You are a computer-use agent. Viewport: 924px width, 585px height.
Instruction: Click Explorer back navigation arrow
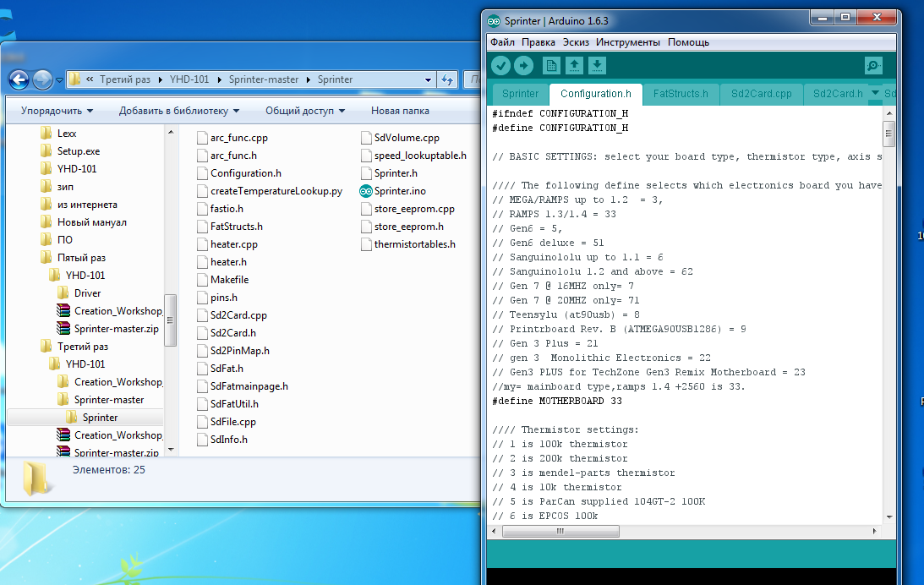click(x=19, y=79)
